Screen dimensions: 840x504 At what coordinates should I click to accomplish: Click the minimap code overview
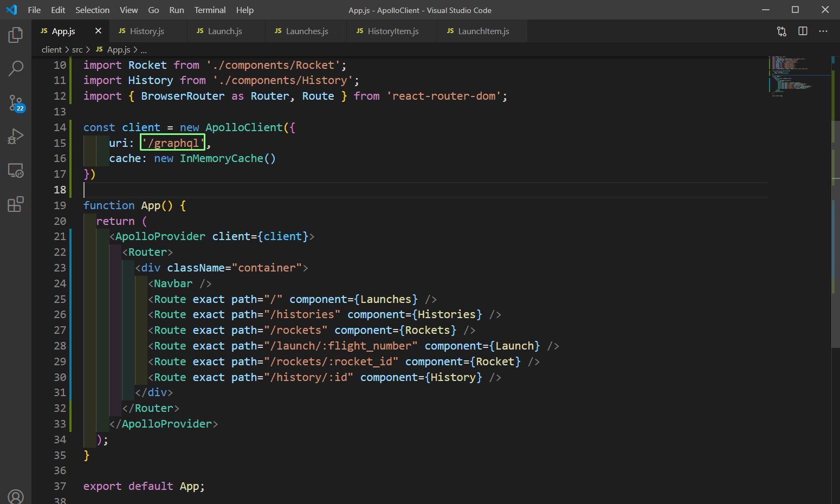[x=799, y=76]
